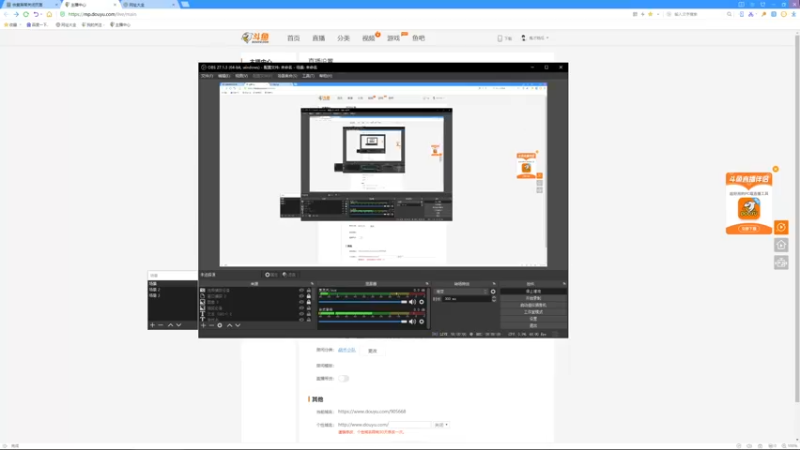Toggle lock on the second source row
The image size is (800, 450).
click(x=309, y=296)
